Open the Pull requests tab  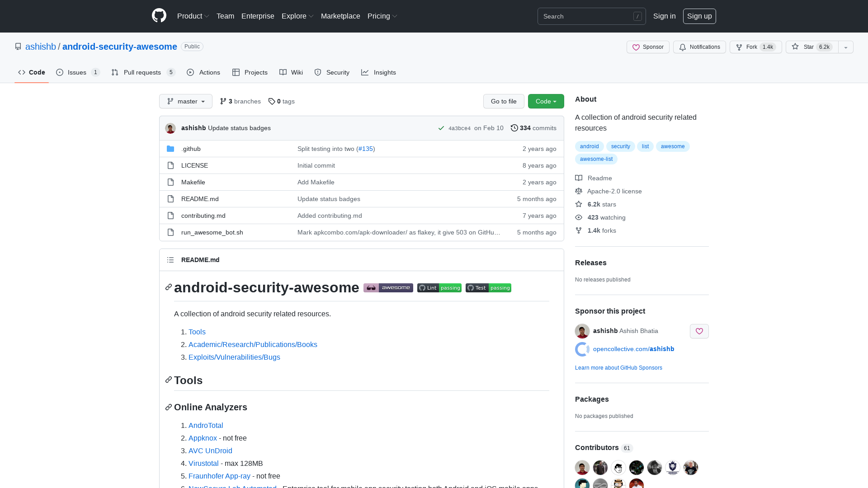143,72
